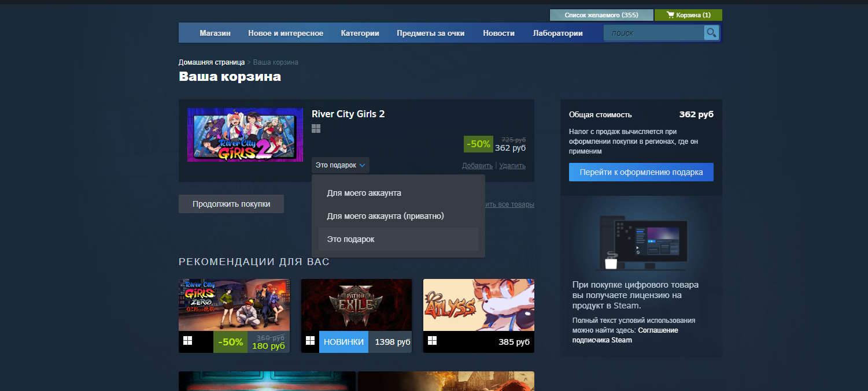Screen dimensions: 868x391
Task: Click the -50% badge in cart item
Action: point(478,144)
